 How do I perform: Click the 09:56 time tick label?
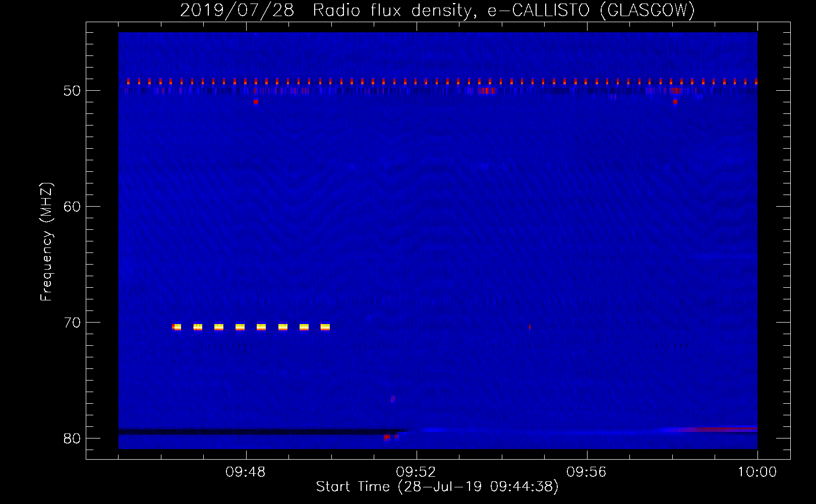(x=587, y=472)
